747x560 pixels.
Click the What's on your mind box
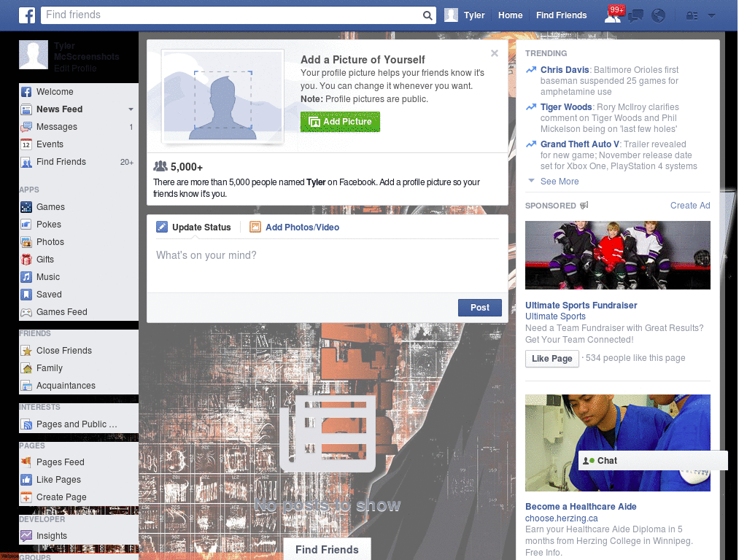(x=328, y=265)
